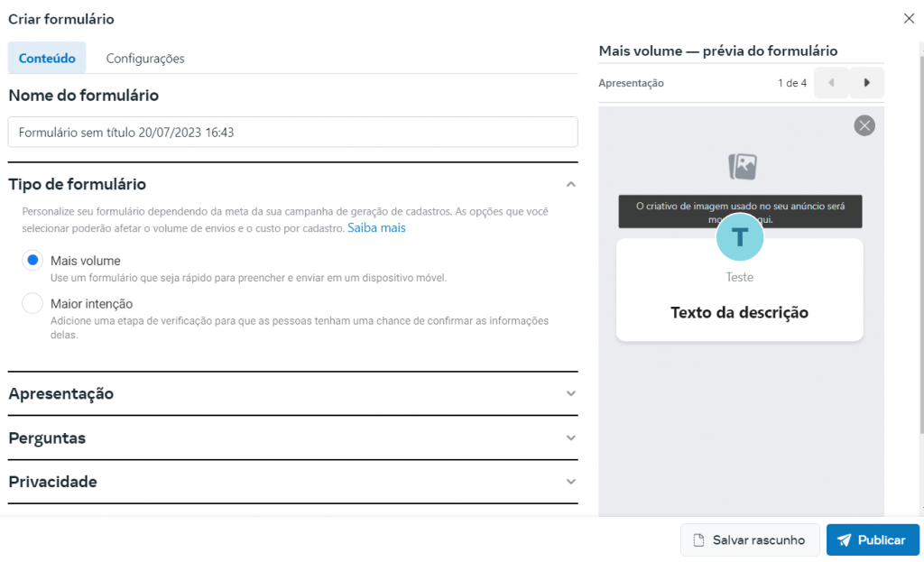The height and width of the screenshot is (562, 924).
Task: Expand the Privacidade section
Action: pyautogui.click(x=570, y=482)
